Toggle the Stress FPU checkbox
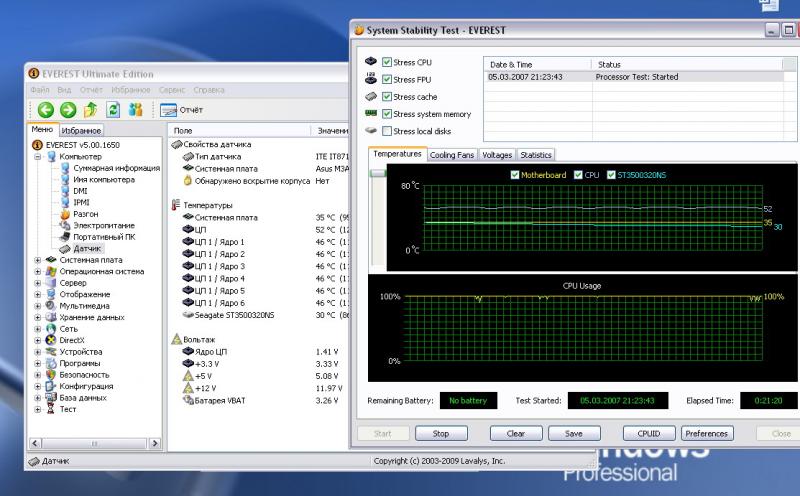Image resolution: width=800 pixels, height=496 pixels. pos(387,80)
